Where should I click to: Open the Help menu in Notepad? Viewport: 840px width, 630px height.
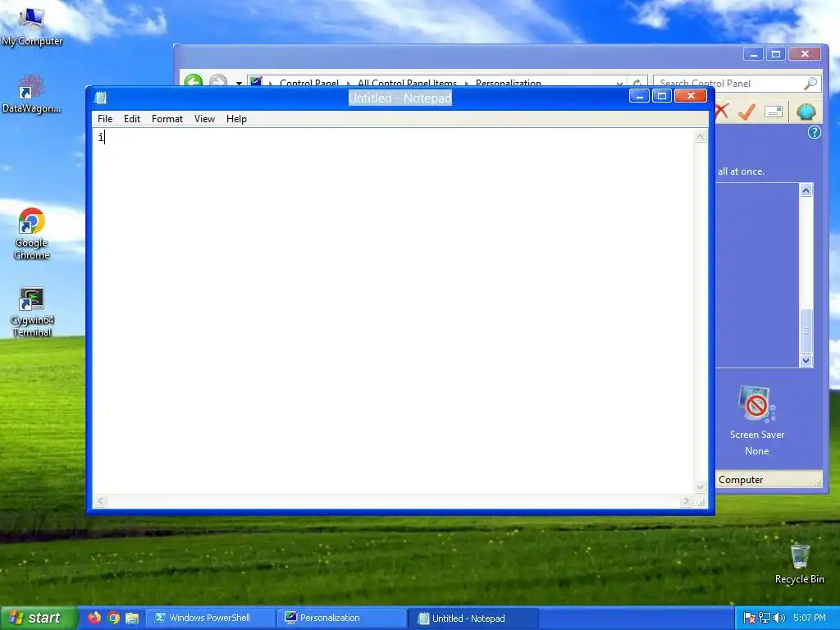236,119
